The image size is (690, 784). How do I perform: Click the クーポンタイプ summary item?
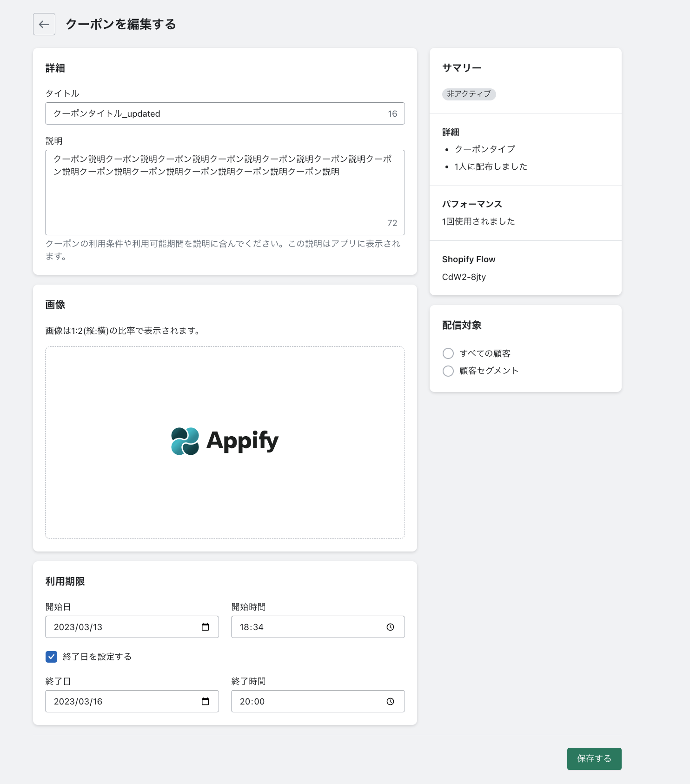(485, 149)
